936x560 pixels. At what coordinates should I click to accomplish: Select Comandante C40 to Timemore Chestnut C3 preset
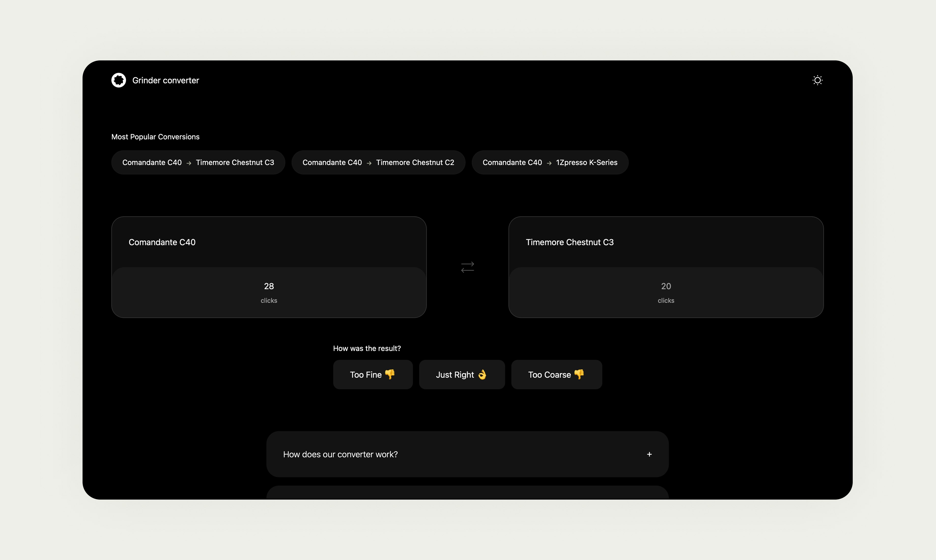tap(198, 162)
